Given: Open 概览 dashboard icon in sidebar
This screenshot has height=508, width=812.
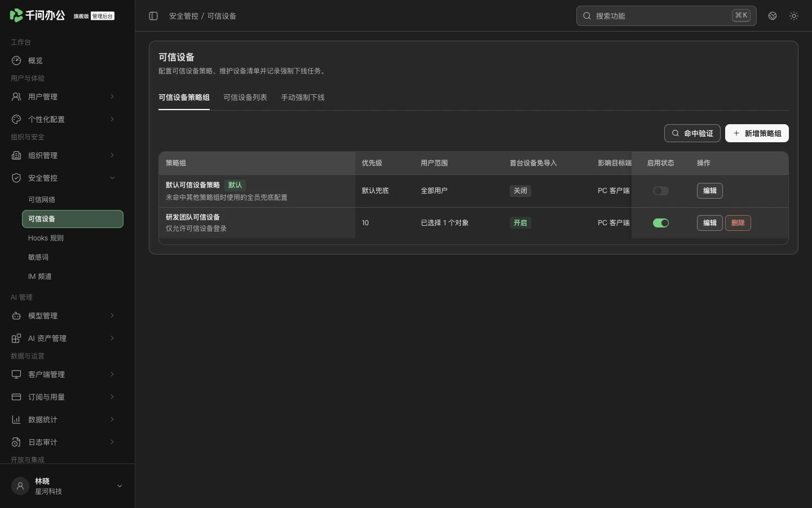Looking at the screenshot, I should 16,60.
